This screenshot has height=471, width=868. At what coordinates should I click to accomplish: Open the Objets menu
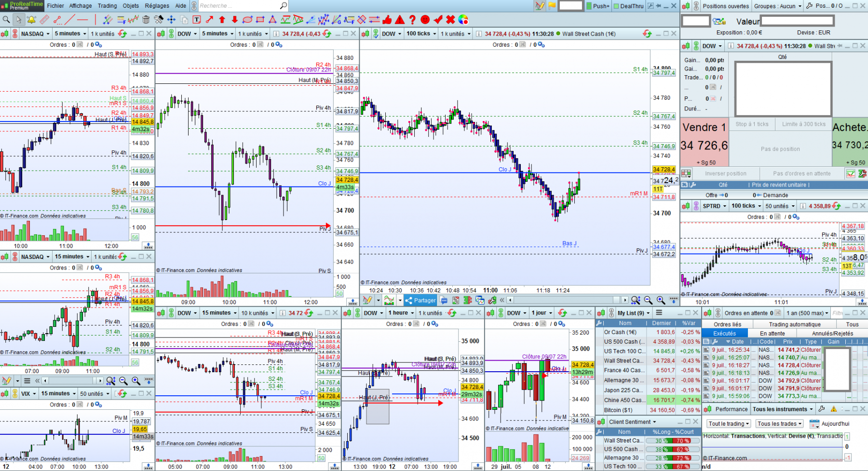pos(131,6)
